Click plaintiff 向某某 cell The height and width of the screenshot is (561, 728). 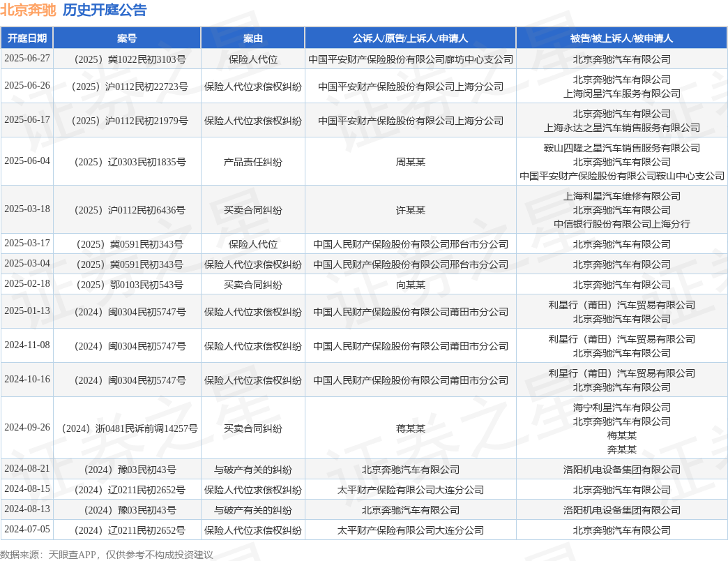click(411, 285)
